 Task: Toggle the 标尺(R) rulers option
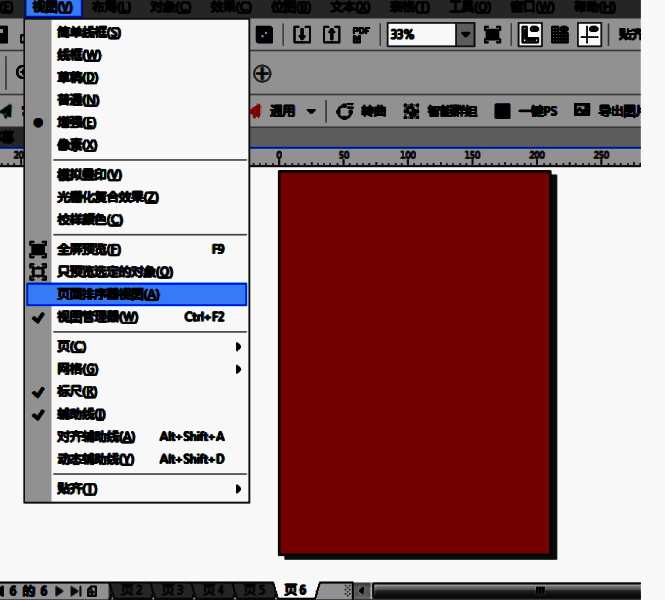click(78, 392)
